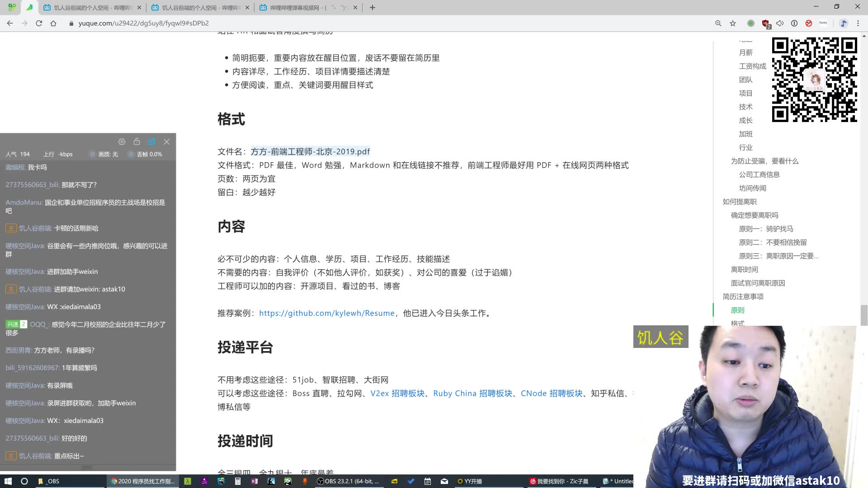The image size is (868, 488).
Task: Click the QR code image
Action: click(814, 80)
